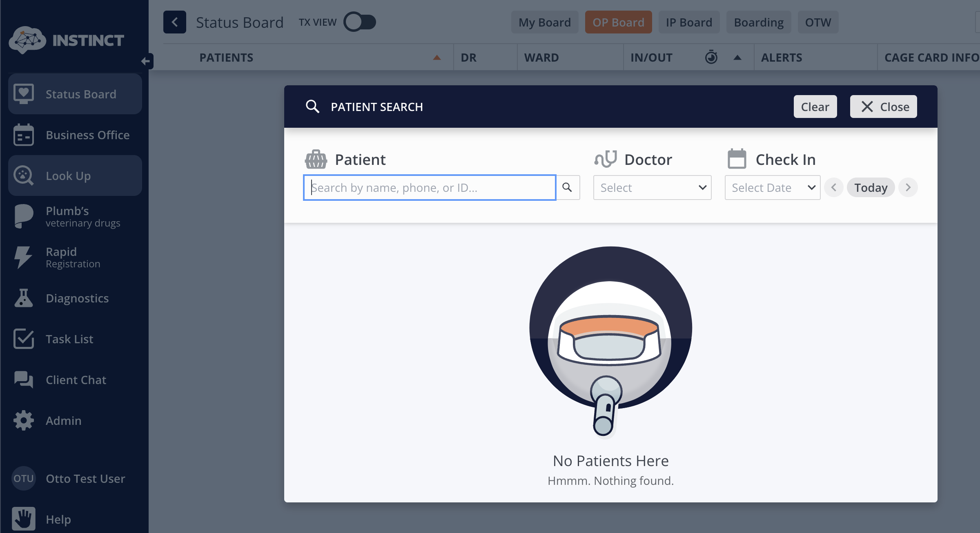
Task: Click the Plumb's veterinary drugs icon
Action: [23, 216]
